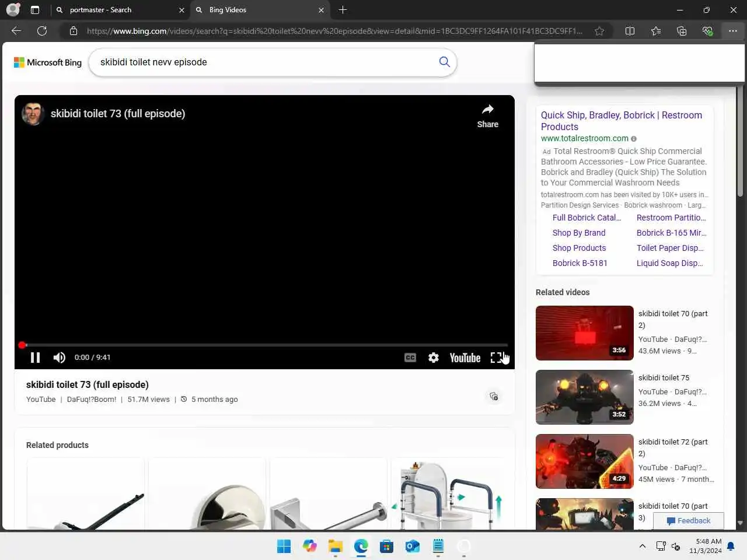Pause the skibidi toilet 73 video
Viewport: 747px width, 560px height.
pos(35,358)
